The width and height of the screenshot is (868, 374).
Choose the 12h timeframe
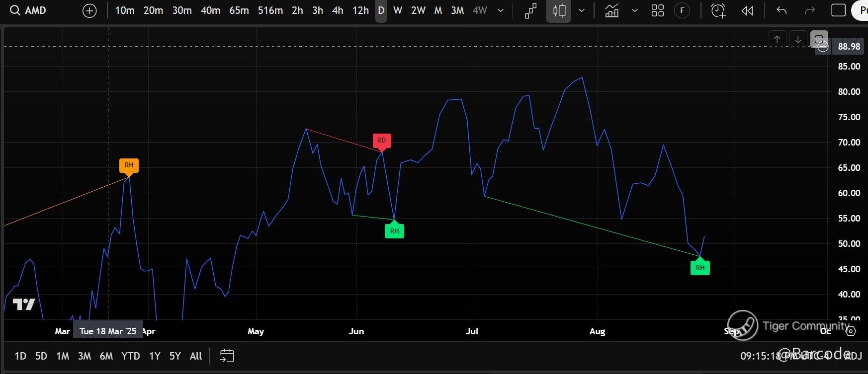coord(360,10)
